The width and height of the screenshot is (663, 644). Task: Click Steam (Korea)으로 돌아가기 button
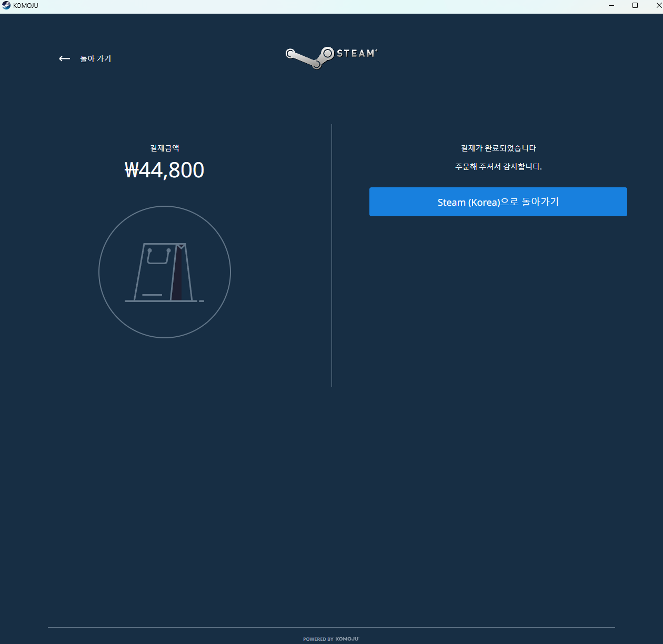[498, 202]
